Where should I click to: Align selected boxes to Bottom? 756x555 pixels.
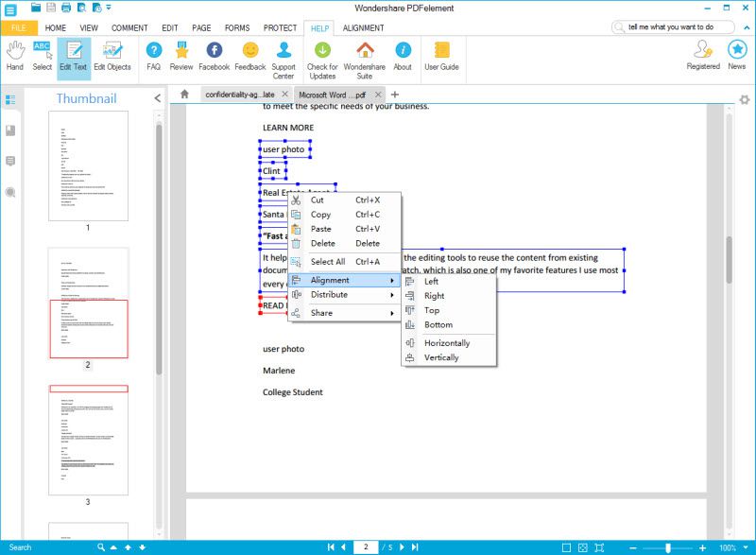[449, 325]
